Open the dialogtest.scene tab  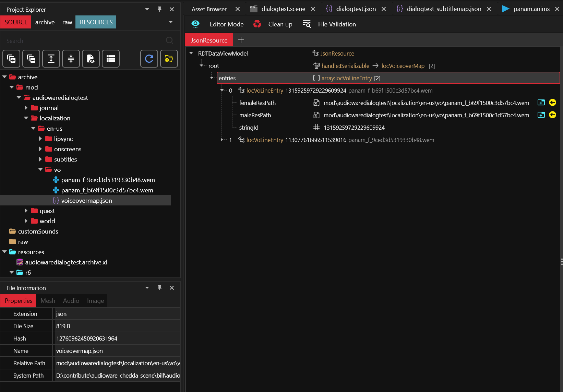click(283, 9)
